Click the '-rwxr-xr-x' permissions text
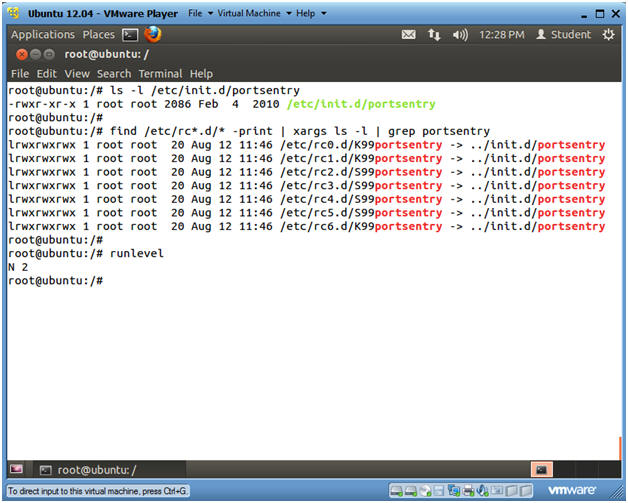The width and height of the screenshot is (628, 503). pyautogui.click(x=42, y=104)
